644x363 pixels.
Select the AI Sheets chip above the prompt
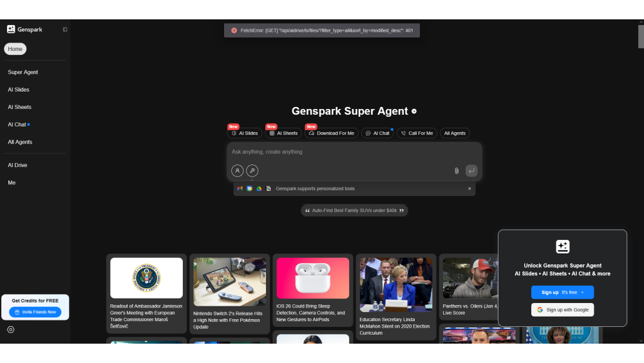pyautogui.click(x=283, y=133)
